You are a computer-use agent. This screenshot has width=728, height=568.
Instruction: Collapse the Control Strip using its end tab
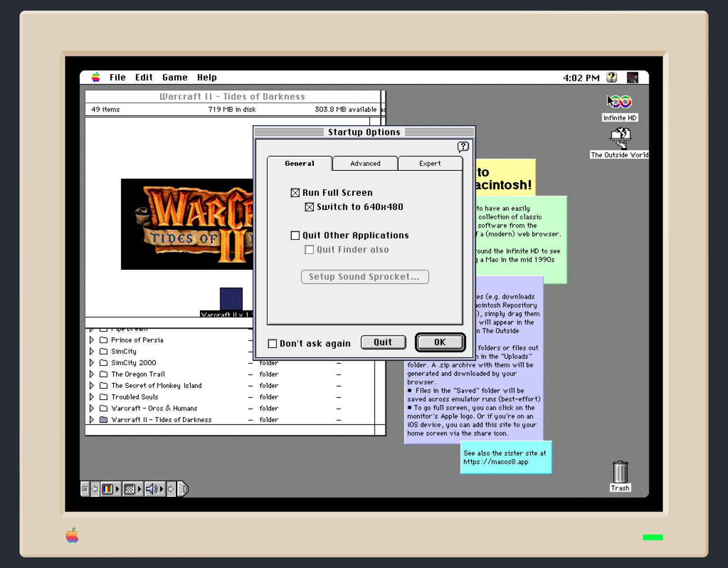(x=183, y=489)
